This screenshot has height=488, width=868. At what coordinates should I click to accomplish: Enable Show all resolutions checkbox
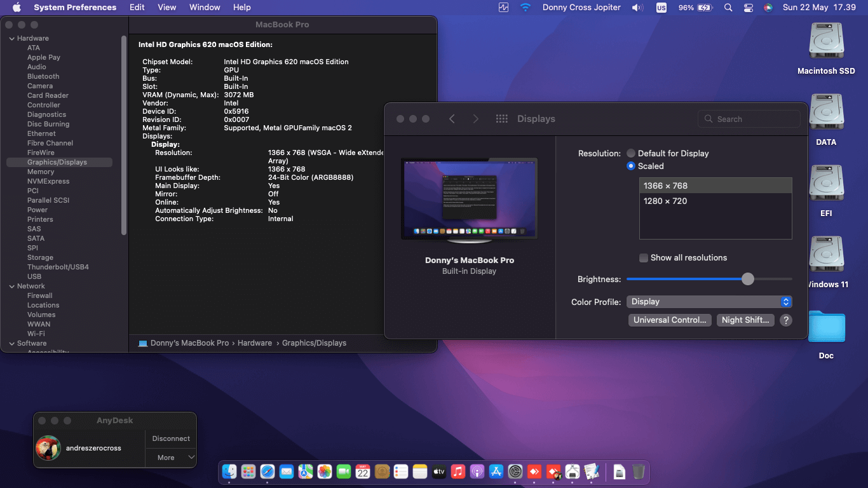pyautogui.click(x=644, y=257)
